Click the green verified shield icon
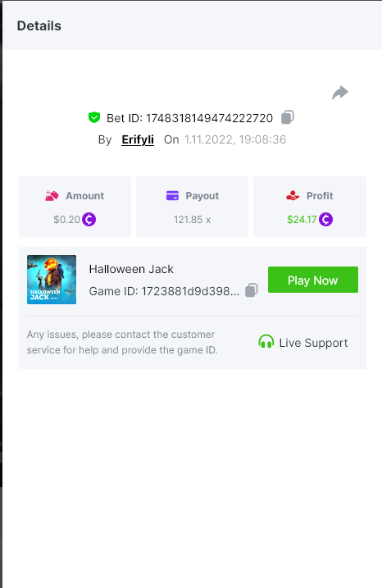This screenshot has height=588, width=382. pos(94,117)
